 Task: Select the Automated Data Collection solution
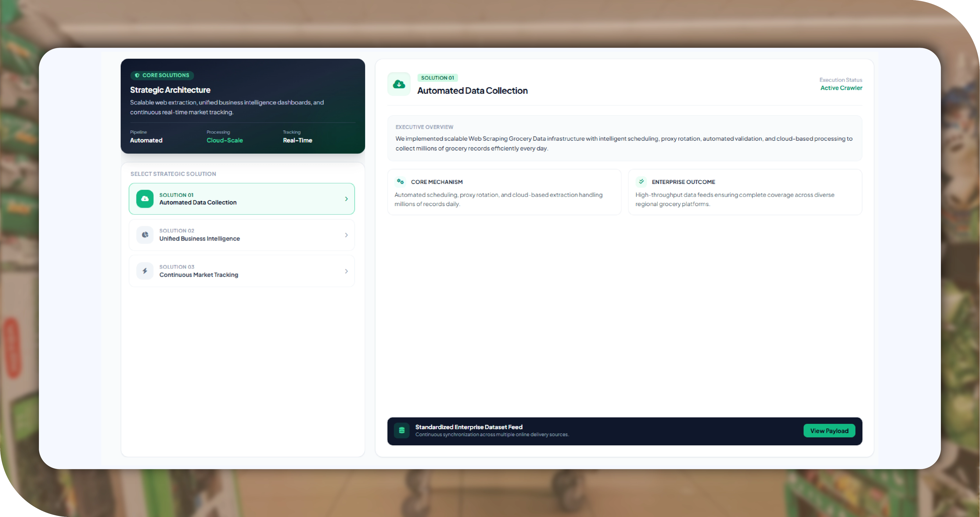coord(242,199)
